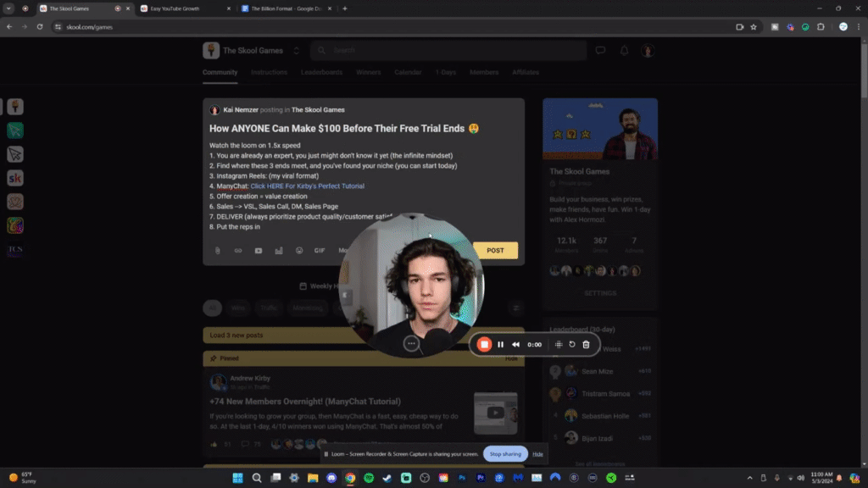Open the Members tab
Viewport: 868px width, 488px height.
(484, 73)
